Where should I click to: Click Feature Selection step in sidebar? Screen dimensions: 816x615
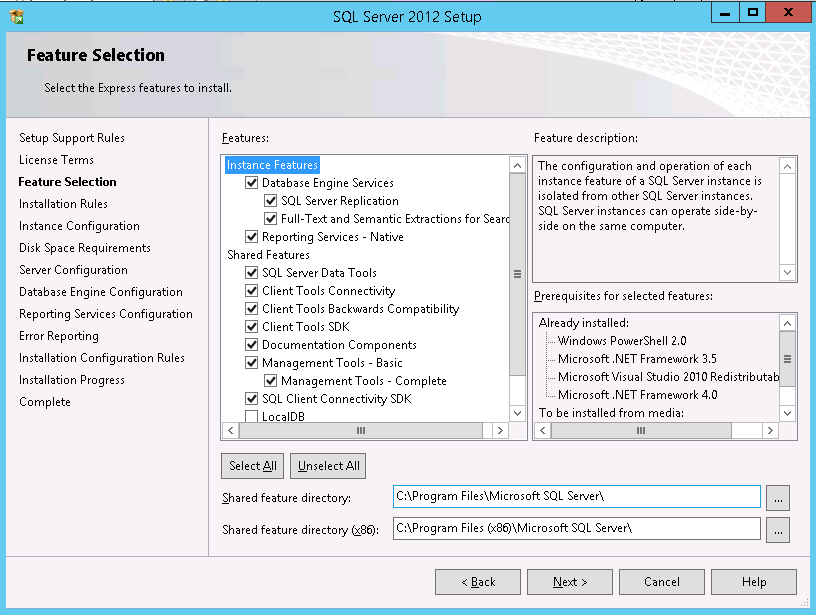click(68, 182)
